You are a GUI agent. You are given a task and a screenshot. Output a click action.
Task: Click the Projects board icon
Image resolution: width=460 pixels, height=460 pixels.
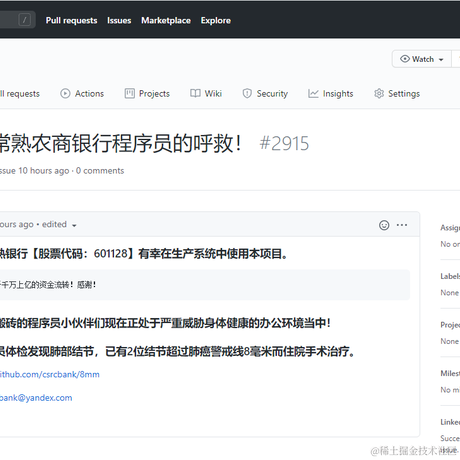click(129, 94)
